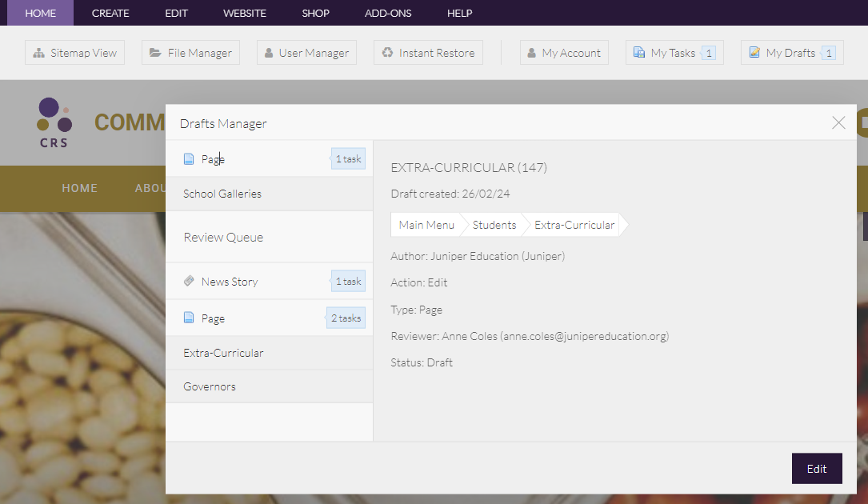Open the File Manager
Screen dimensions: 868x504
click(x=190, y=52)
